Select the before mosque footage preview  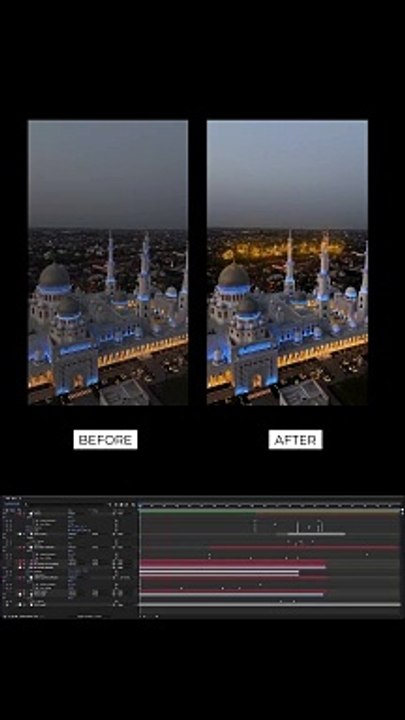(x=108, y=263)
